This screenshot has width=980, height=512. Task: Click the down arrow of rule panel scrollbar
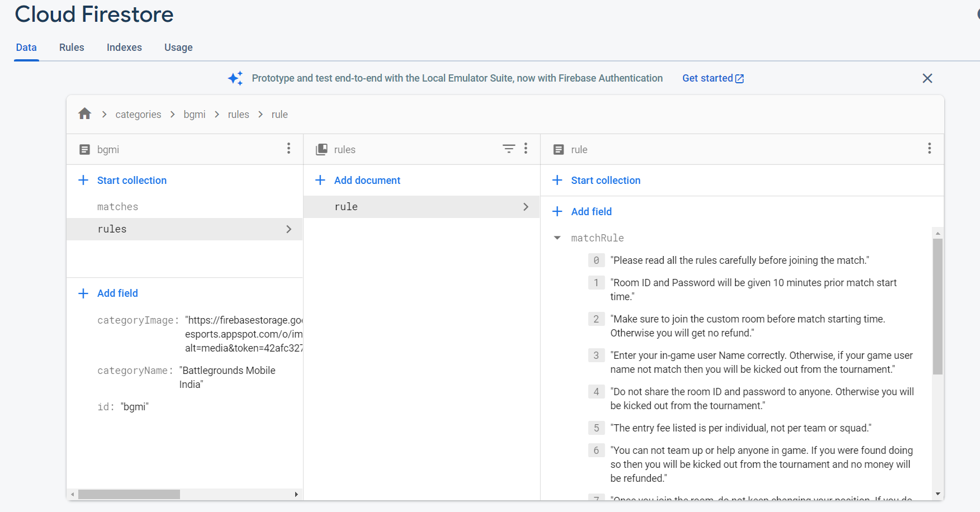(x=938, y=494)
